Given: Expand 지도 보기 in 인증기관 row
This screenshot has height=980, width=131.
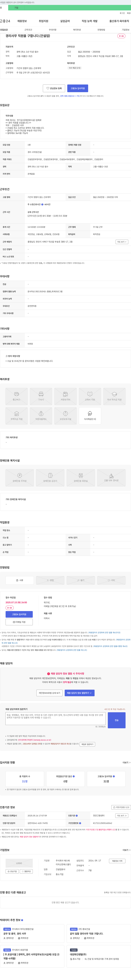Looking at the screenshot, I should [x=122, y=816].
